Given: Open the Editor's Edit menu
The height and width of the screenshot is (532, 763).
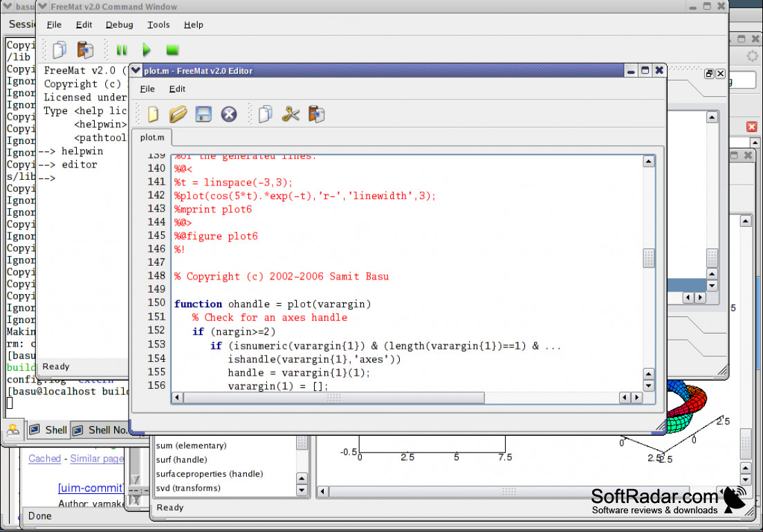Looking at the screenshot, I should tap(177, 89).
